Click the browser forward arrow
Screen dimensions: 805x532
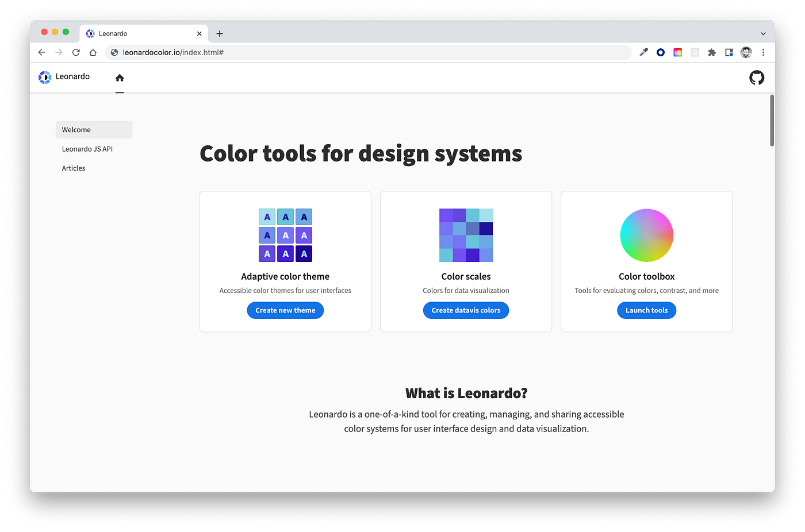pos(59,52)
